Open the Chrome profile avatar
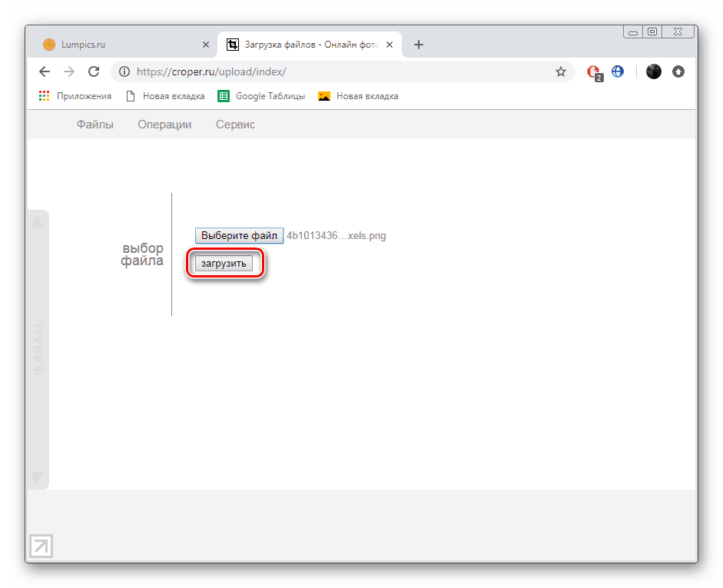The image size is (723, 588). coord(653,71)
